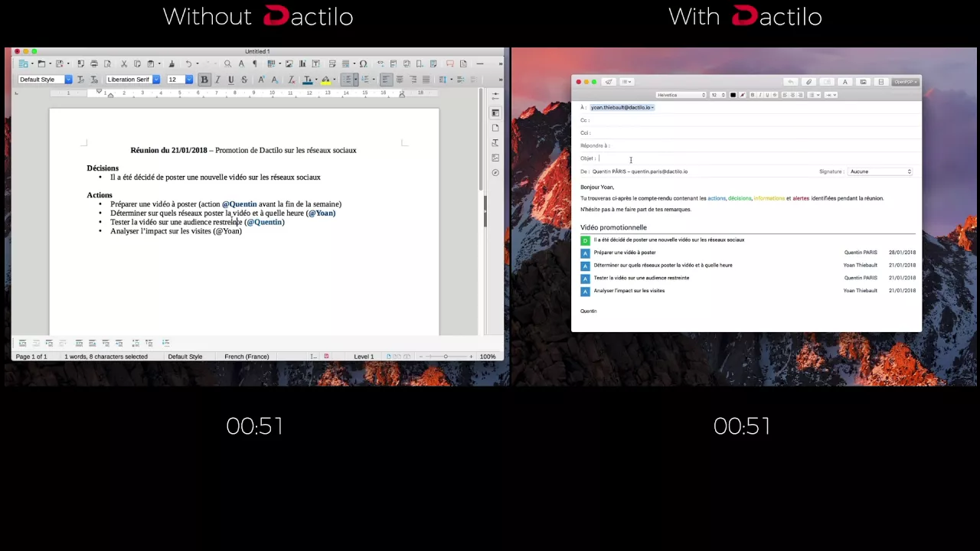The height and width of the screenshot is (551, 980).
Task: Adjust Writer zoom slider in status bar
Action: pyautogui.click(x=446, y=357)
